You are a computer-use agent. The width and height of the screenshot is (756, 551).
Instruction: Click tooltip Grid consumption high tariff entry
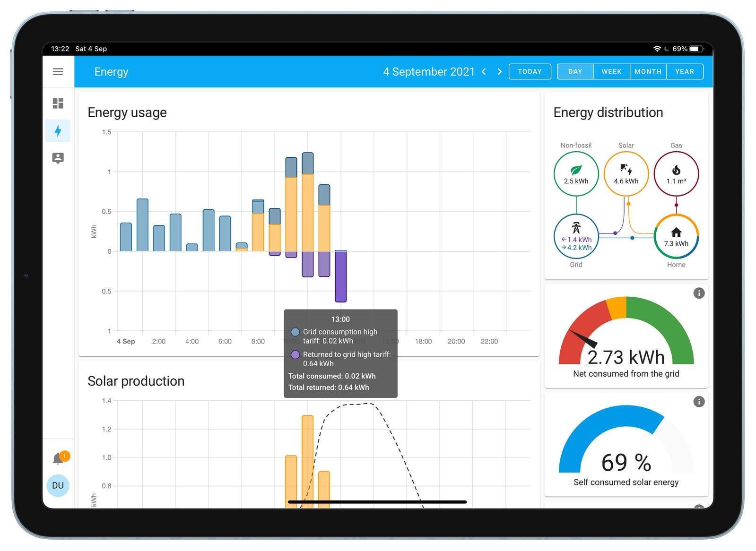pos(335,336)
